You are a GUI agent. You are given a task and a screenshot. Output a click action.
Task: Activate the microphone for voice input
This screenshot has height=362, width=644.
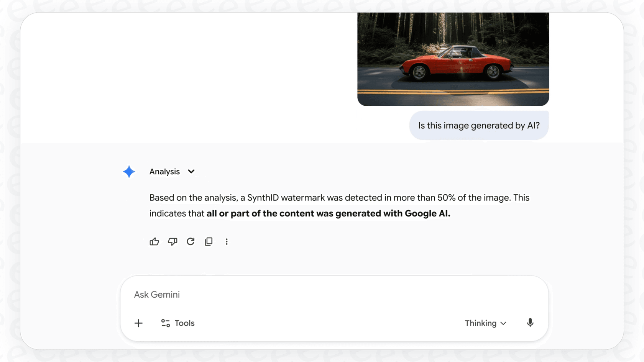(x=530, y=323)
